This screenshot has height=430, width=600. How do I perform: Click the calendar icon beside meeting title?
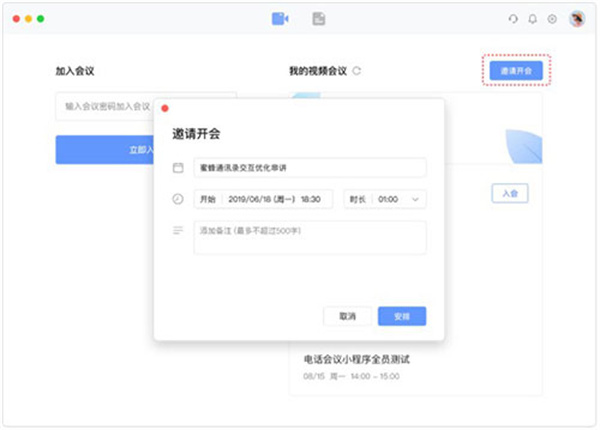click(x=178, y=168)
